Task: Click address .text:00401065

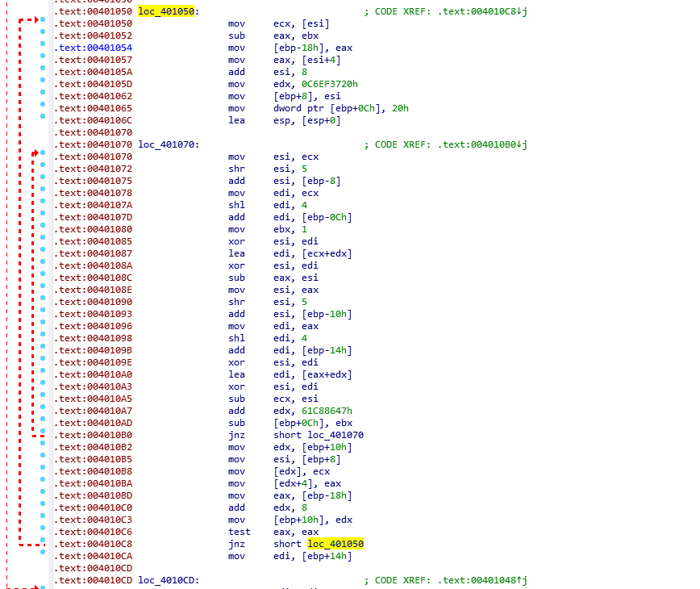Action: [x=93, y=108]
